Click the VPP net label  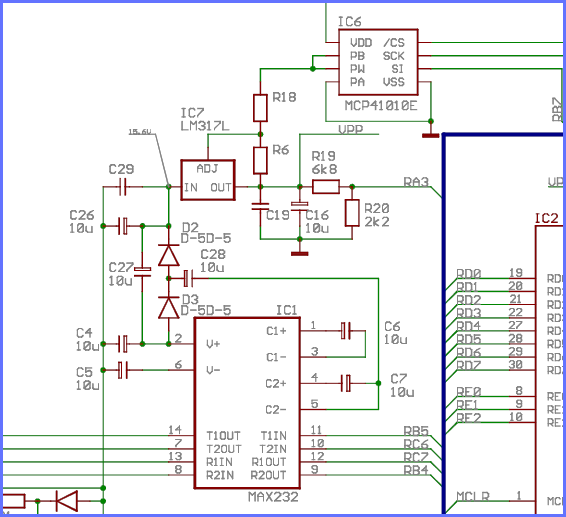click(351, 129)
